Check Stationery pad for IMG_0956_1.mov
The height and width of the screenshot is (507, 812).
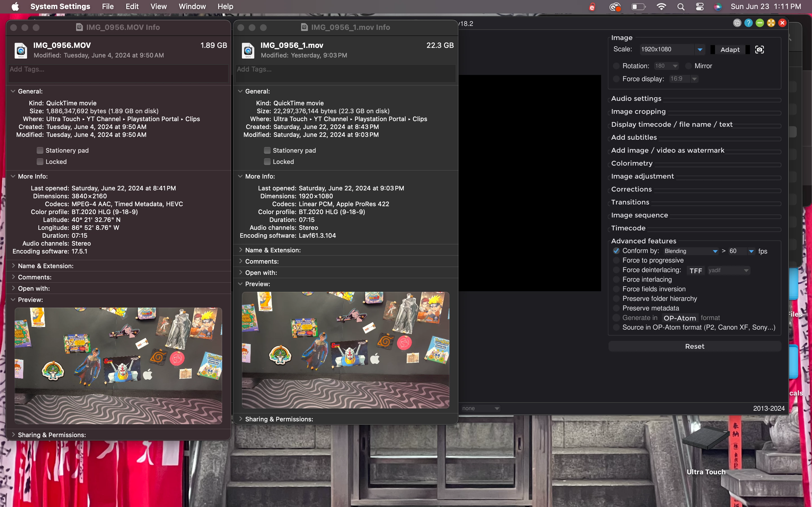click(267, 150)
